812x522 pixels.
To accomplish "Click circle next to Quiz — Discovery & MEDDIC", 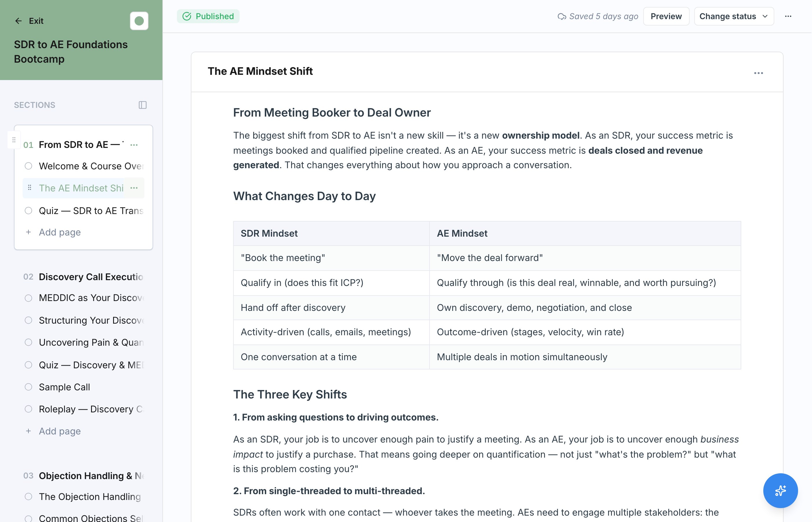I will 28,365.
